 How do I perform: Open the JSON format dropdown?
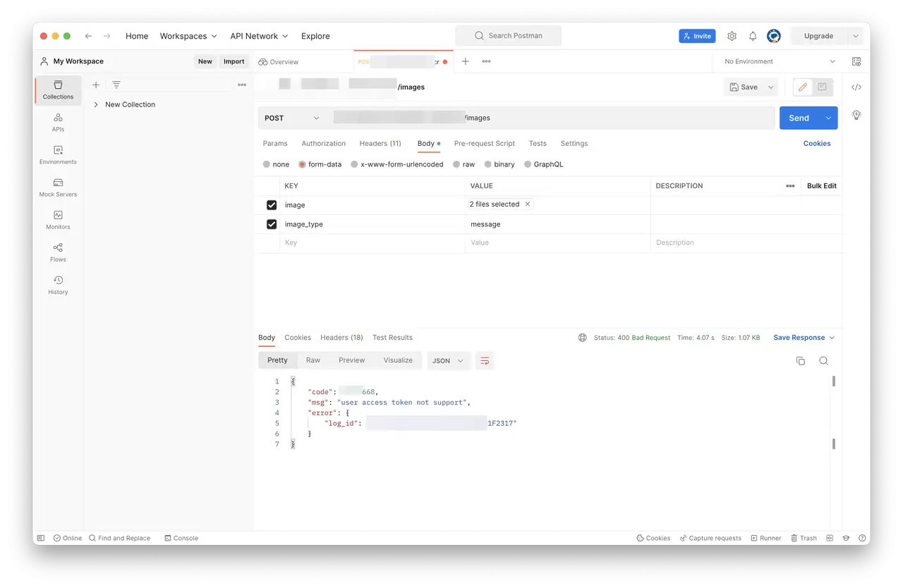click(448, 360)
